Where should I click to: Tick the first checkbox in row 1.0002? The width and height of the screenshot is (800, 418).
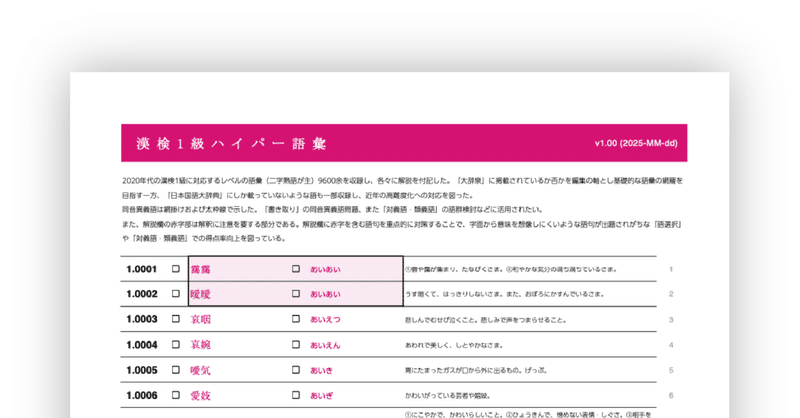176,293
